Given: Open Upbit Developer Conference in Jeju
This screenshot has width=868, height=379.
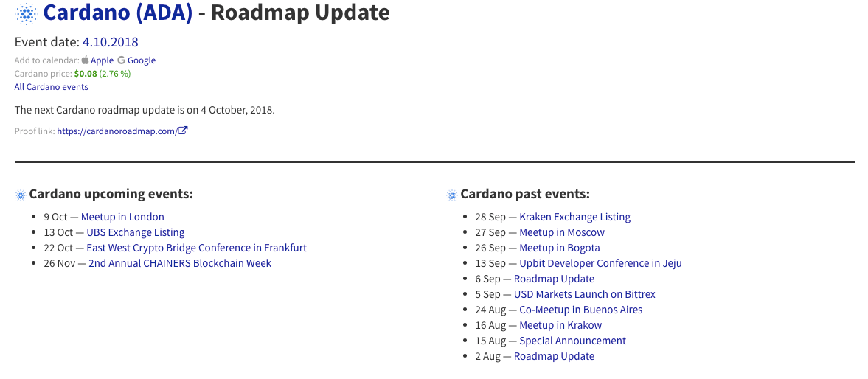Looking at the screenshot, I should pos(600,263).
